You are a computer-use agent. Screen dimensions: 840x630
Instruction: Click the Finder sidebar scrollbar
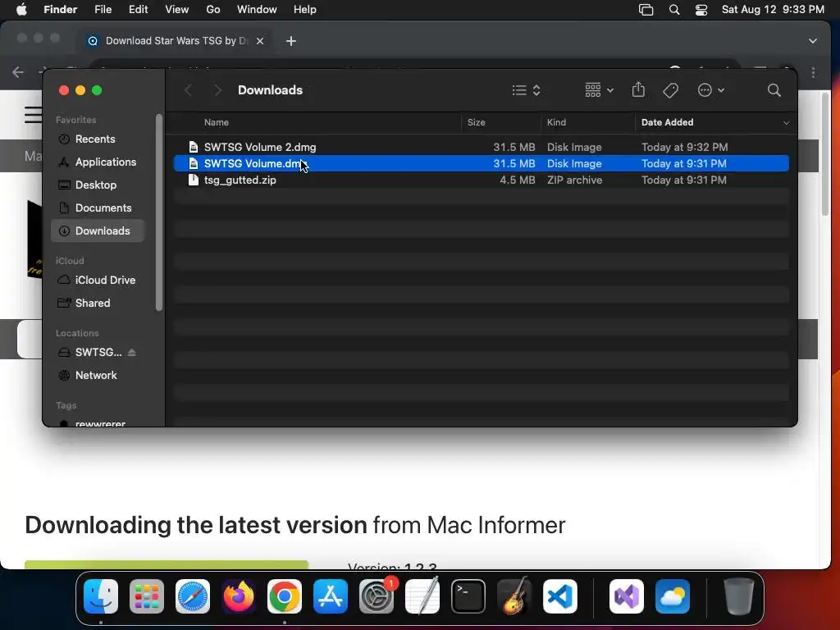click(x=158, y=212)
